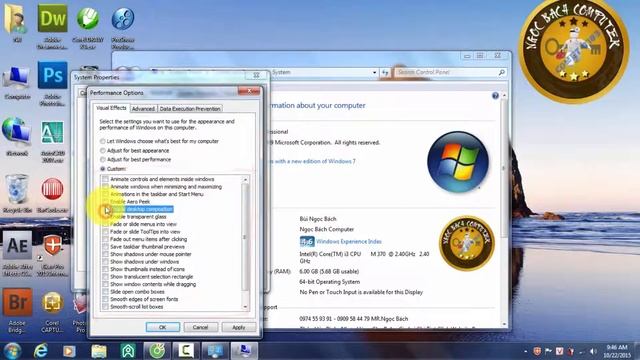
Task: Check Show window contents while dragging
Action: click(105, 284)
